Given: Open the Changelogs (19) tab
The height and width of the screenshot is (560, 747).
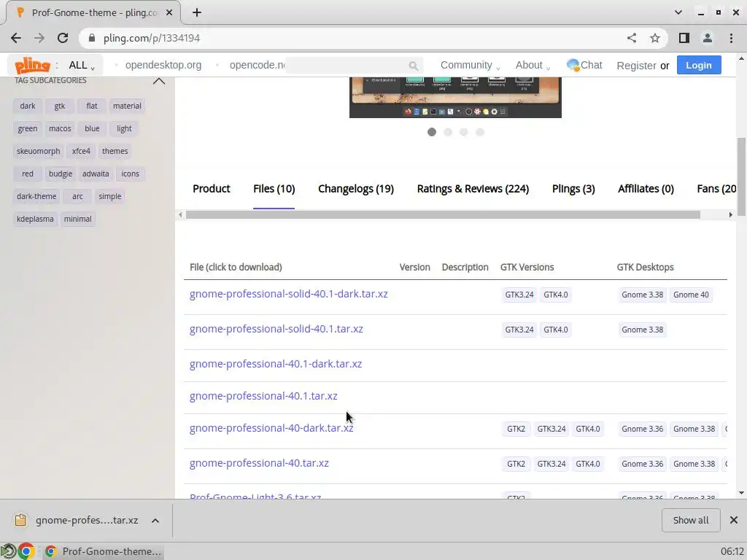Looking at the screenshot, I should [x=356, y=189].
